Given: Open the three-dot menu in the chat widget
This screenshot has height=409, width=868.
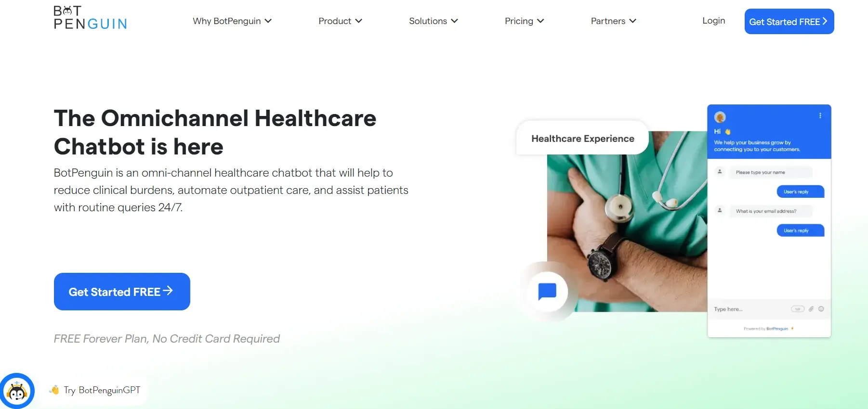Looking at the screenshot, I should 820,116.
